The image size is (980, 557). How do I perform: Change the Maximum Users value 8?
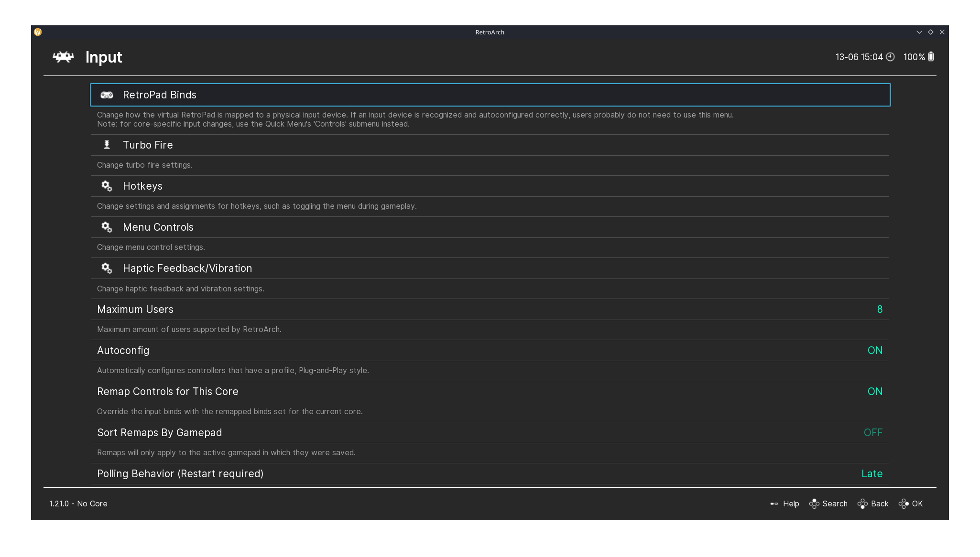[x=879, y=310]
